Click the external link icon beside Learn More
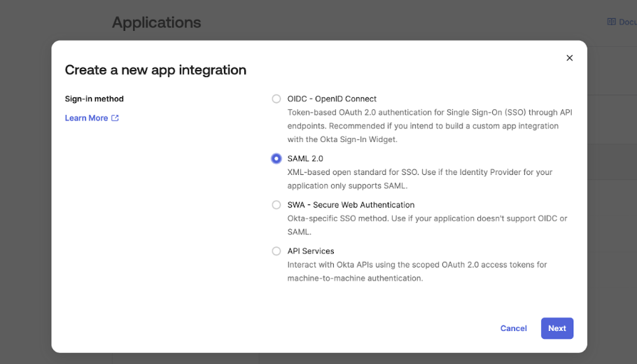Viewport: 637px width, 364px height. coord(115,118)
